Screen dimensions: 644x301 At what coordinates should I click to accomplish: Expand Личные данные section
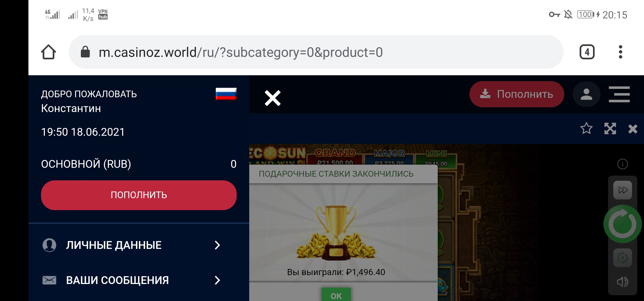coord(217,245)
